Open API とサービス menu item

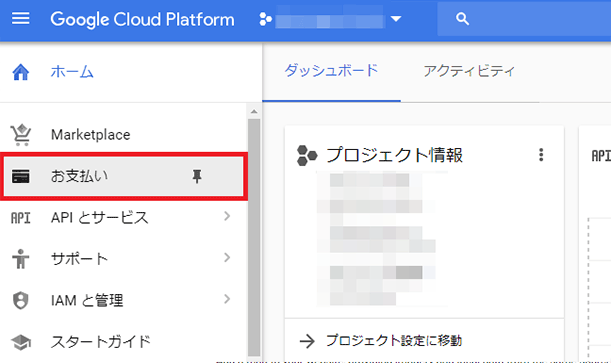click(100, 217)
